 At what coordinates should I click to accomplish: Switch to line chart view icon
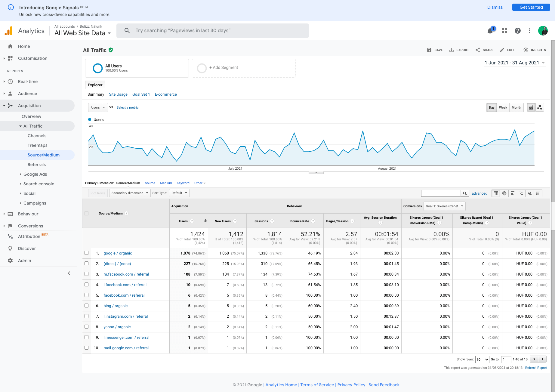click(531, 107)
